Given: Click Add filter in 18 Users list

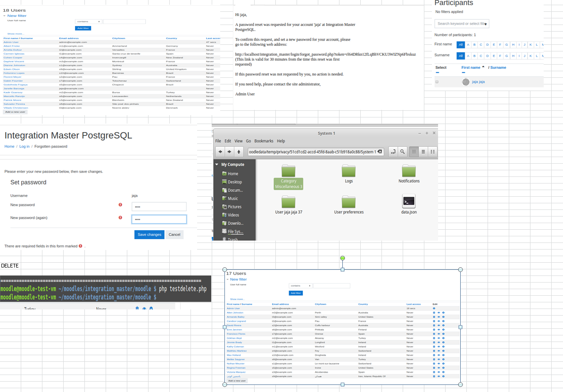Looking at the screenshot, I should pyautogui.click(x=83, y=28).
